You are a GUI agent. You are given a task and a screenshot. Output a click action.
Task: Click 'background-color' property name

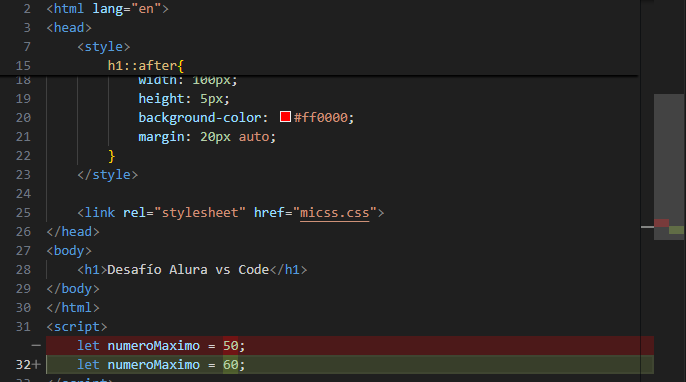[200, 118]
